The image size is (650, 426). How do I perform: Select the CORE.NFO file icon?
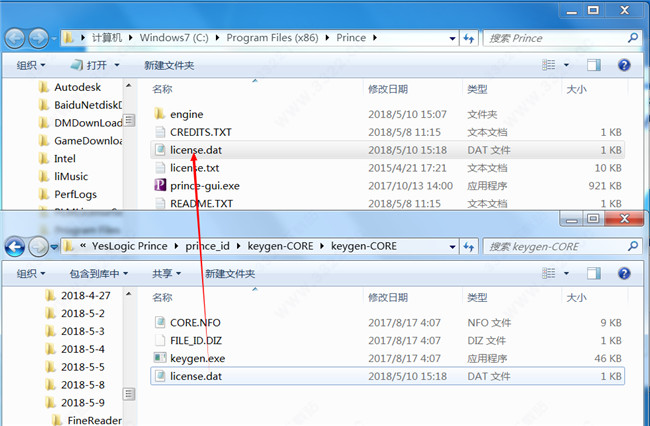160,322
